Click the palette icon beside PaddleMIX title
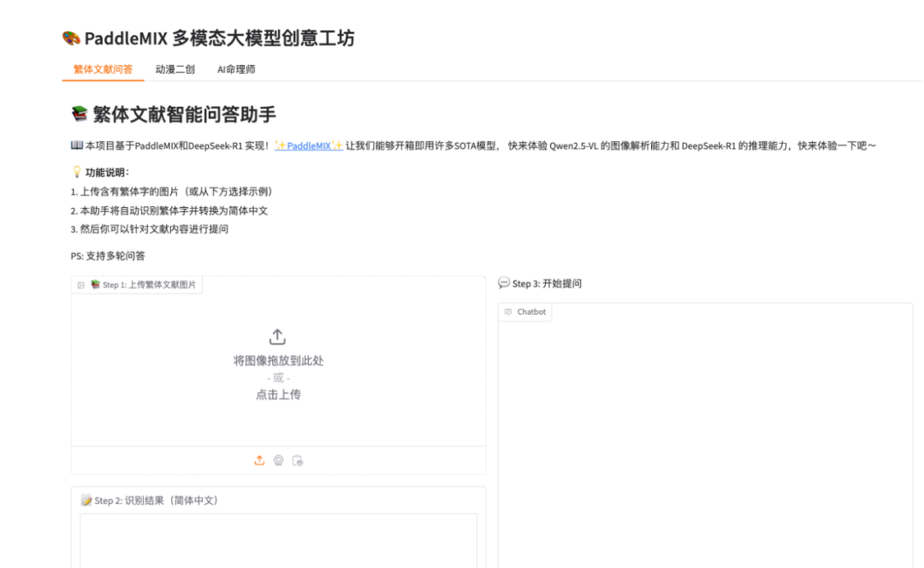Viewport: 924px width, 568px height. click(71, 38)
